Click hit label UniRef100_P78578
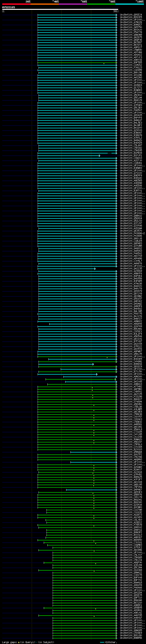Screen dimensions: 146x644 point(131,525)
